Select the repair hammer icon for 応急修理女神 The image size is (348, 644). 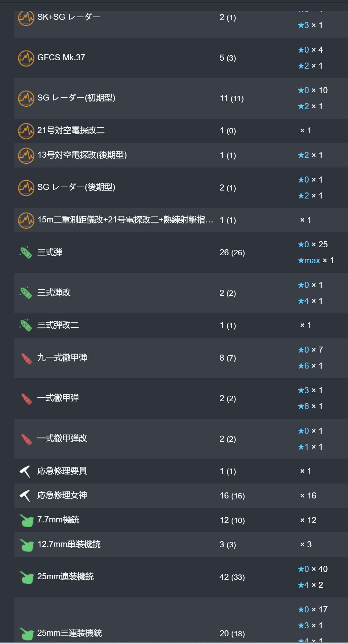(25, 496)
